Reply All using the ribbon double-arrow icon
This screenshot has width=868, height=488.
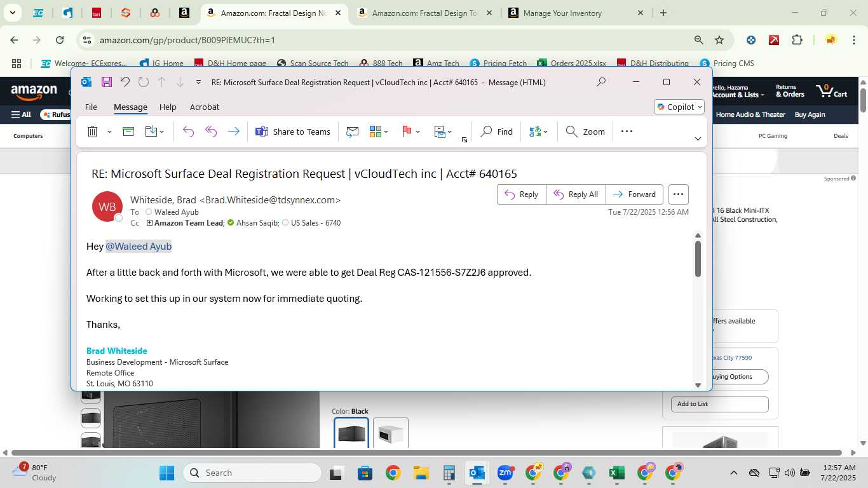[211, 132]
